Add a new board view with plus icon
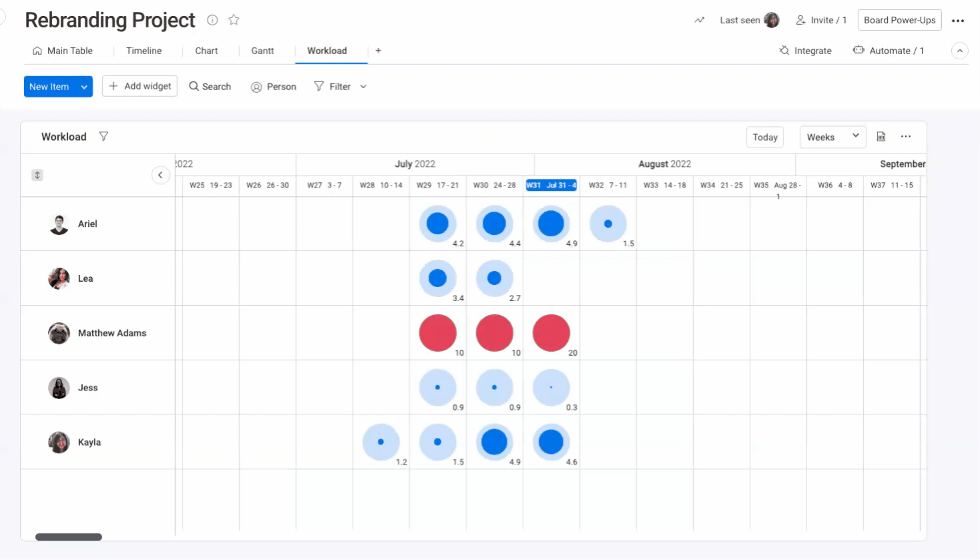The image size is (980, 560). (x=379, y=51)
